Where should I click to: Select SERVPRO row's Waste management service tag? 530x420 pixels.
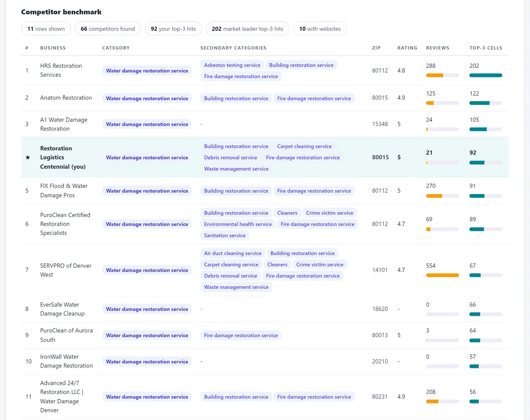click(236, 287)
